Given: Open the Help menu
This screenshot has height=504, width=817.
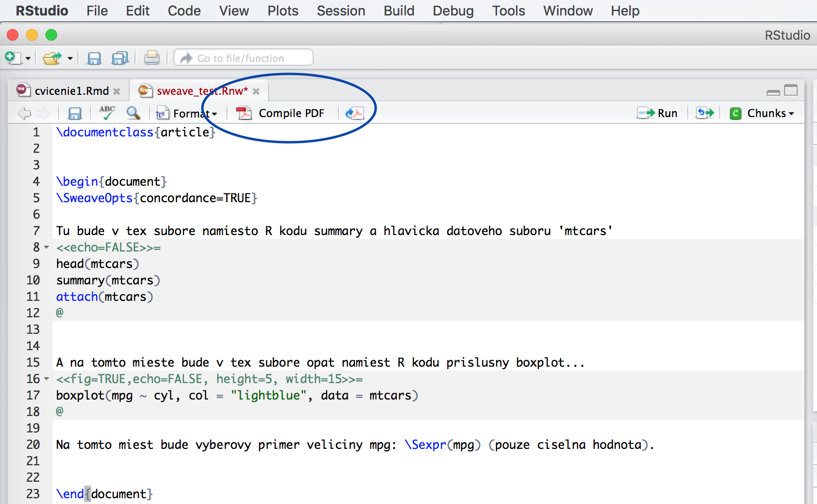Looking at the screenshot, I should 625,11.
